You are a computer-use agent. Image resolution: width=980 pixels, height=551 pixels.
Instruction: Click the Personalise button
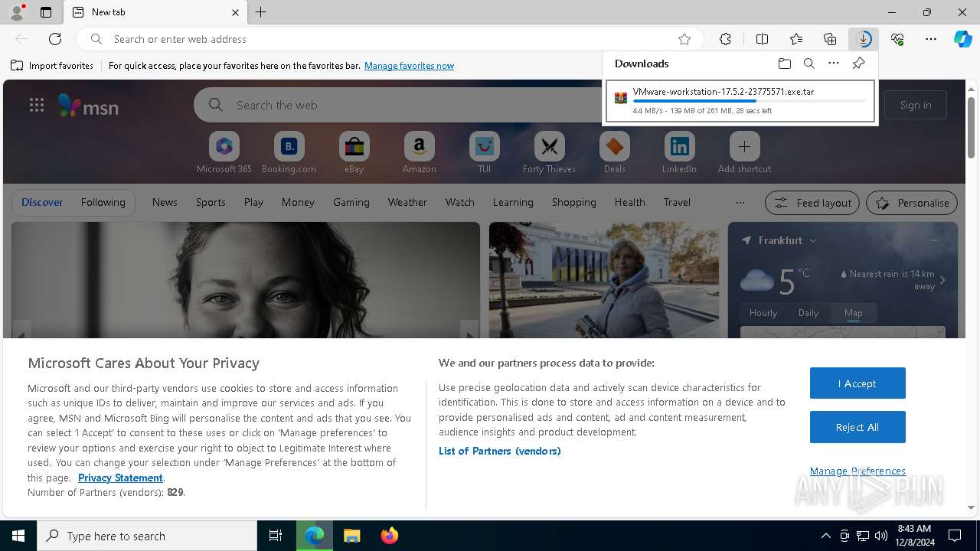click(x=912, y=203)
